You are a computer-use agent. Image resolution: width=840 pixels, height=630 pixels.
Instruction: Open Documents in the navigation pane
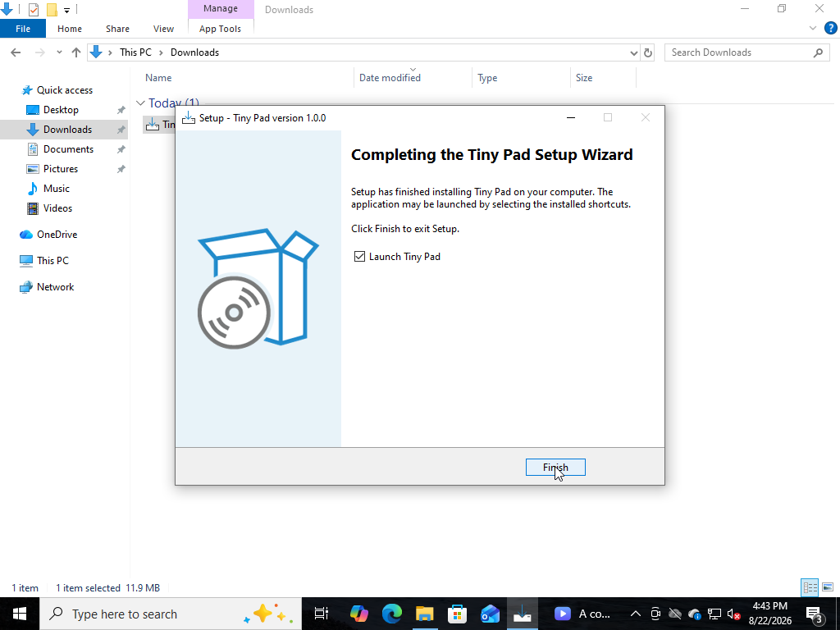pyautogui.click(x=68, y=149)
